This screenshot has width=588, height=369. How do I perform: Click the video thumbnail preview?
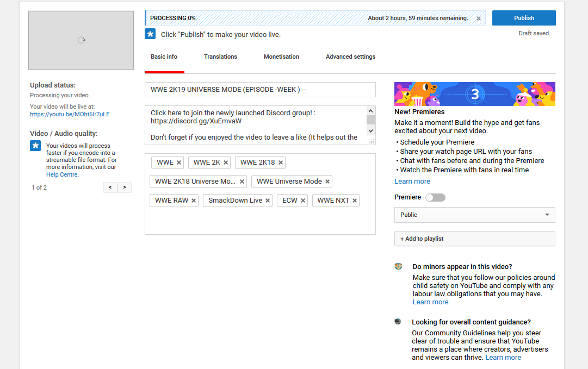tap(81, 40)
